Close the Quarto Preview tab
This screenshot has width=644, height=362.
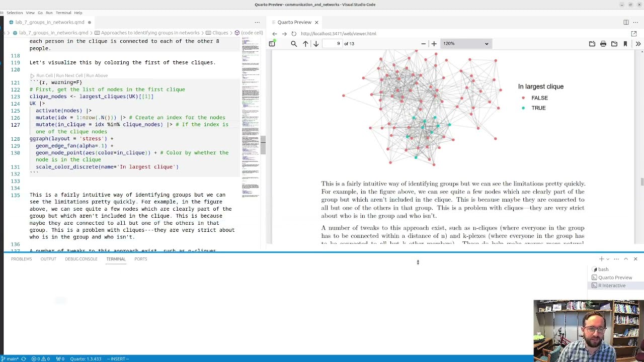(316, 22)
